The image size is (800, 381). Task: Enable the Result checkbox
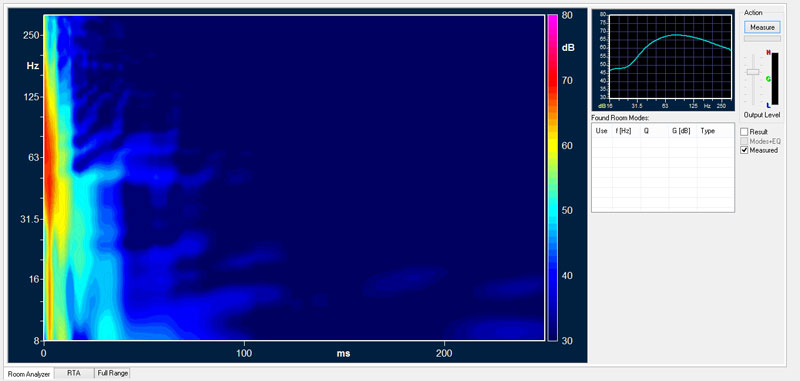744,132
